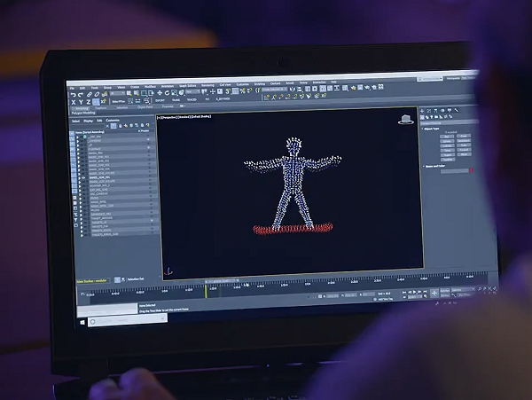Open the Motion panel tab icon
The height and width of the screenshot is (400, 532).
coord(442,111)
